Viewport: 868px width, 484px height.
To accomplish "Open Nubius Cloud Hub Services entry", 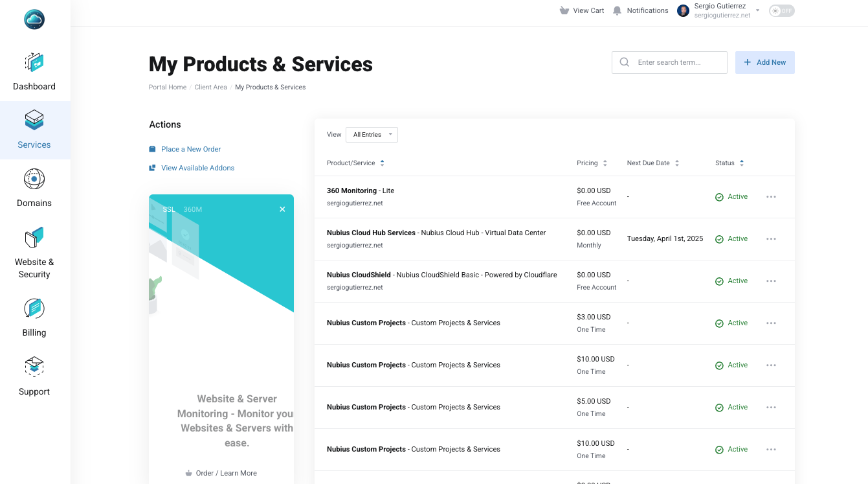I will point(436,233).
